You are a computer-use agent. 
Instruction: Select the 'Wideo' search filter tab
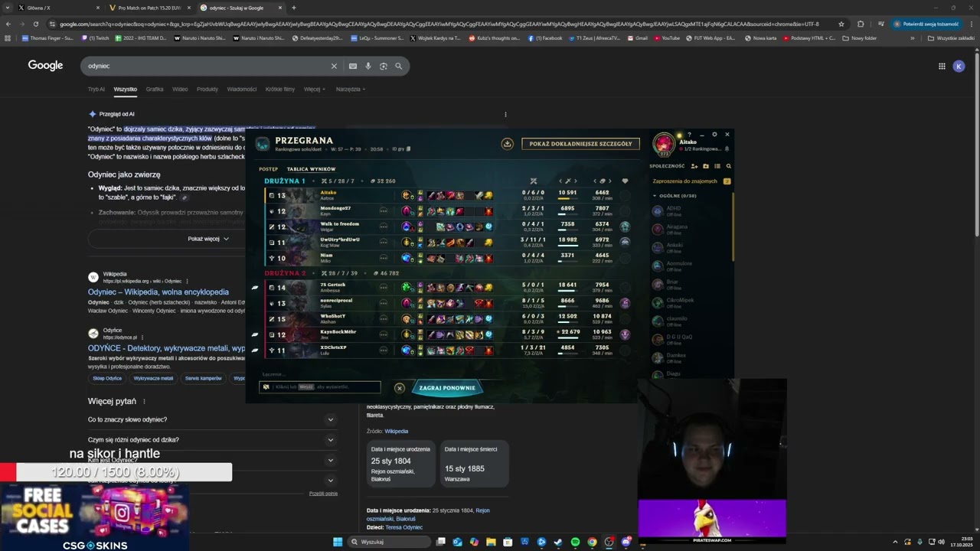pos(180,89)
